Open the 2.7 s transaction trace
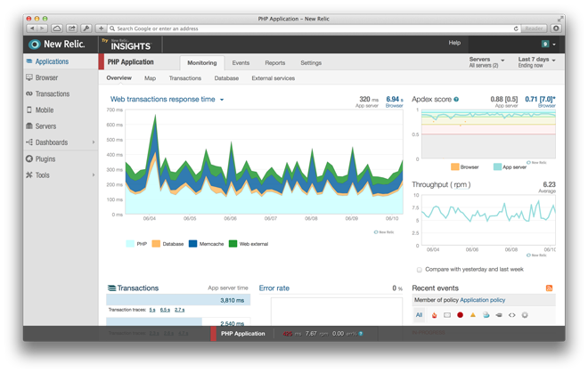 click(179, 310)
